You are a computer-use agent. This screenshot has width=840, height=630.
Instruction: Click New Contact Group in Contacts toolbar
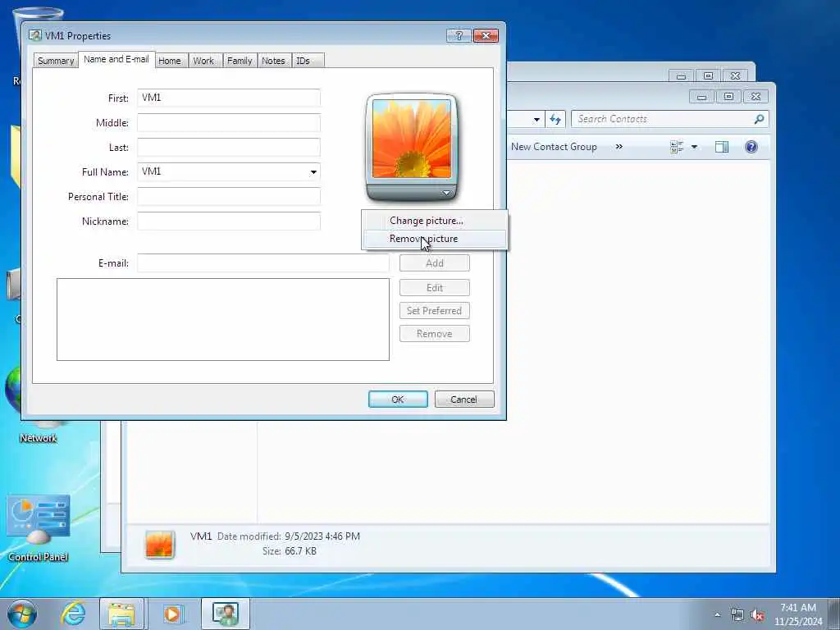tap(554, 147)
